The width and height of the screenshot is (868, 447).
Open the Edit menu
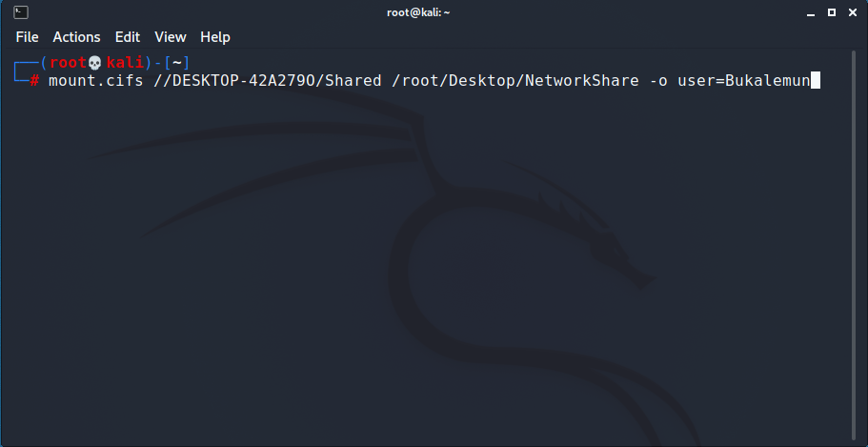pos(128,37)
